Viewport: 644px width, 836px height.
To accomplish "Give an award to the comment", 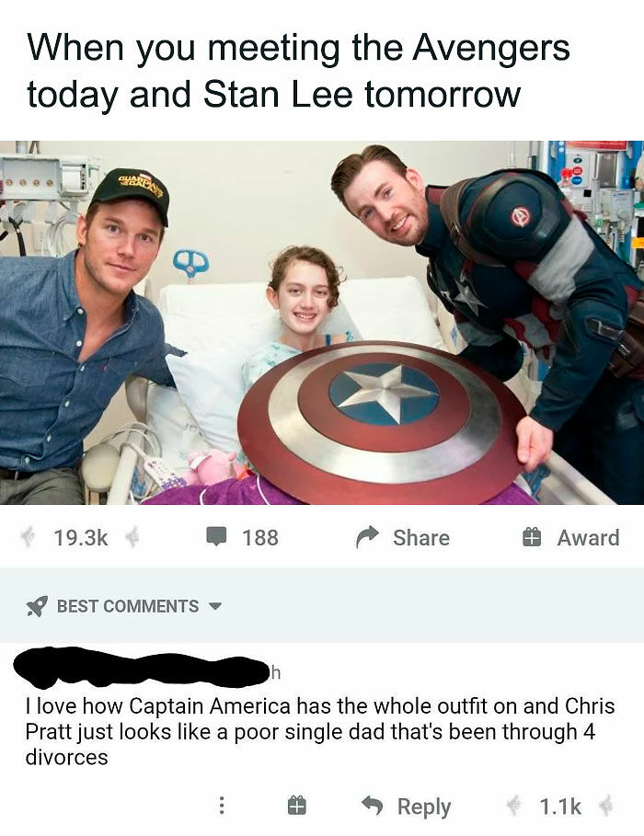I will (296, 806).
